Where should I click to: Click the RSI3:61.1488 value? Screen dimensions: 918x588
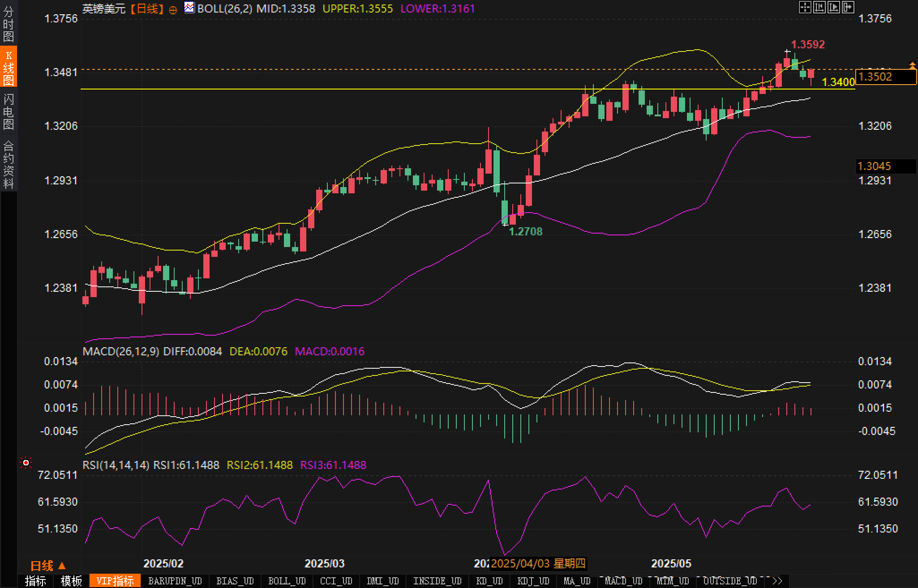click(333, 465)
